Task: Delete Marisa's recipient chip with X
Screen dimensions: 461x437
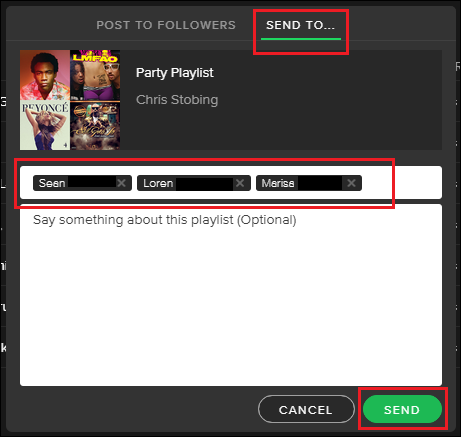Action: [x=351, y=183]
